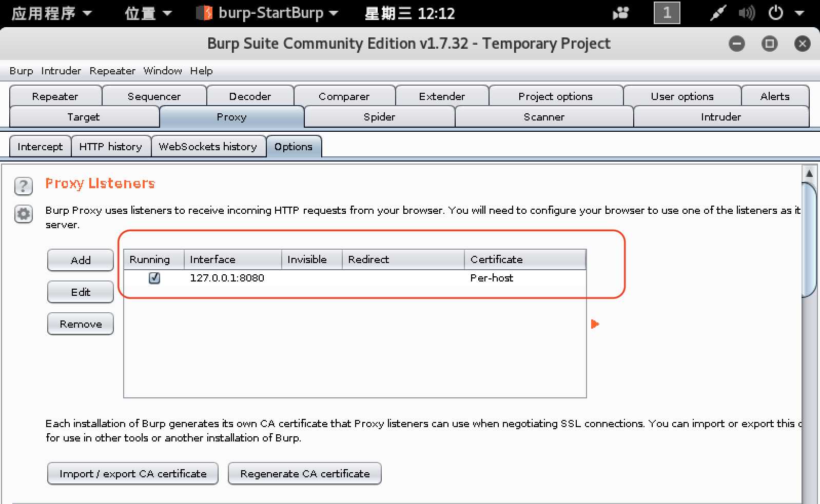820x504 pixels.
Task: Click the screen recorder icon in top bar
Action: (x=620, y=13)
